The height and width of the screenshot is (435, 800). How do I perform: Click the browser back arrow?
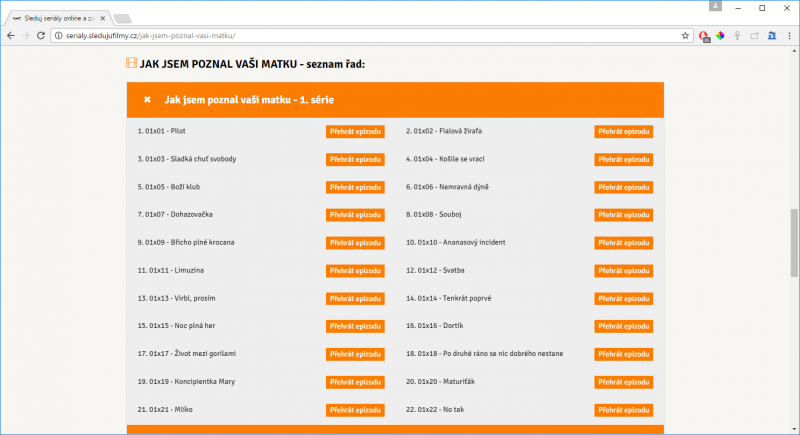coord(10,35)
